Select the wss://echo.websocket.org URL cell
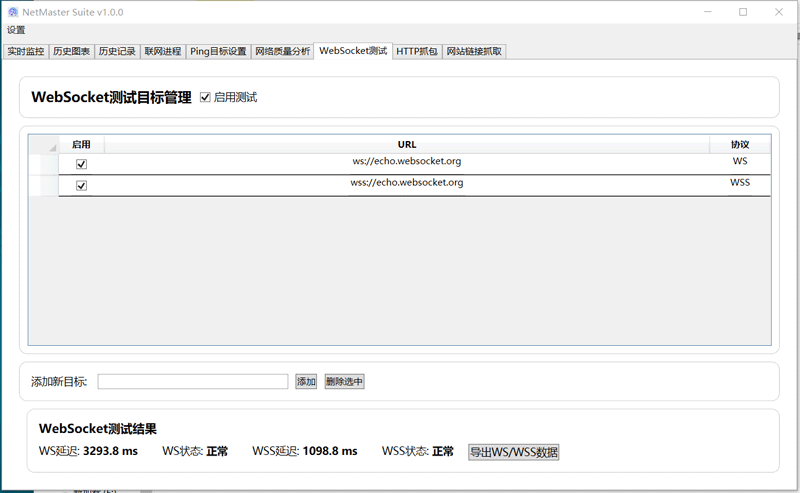Image resolution: width=800 pixels, height=493 pixels. click(407, 183)
